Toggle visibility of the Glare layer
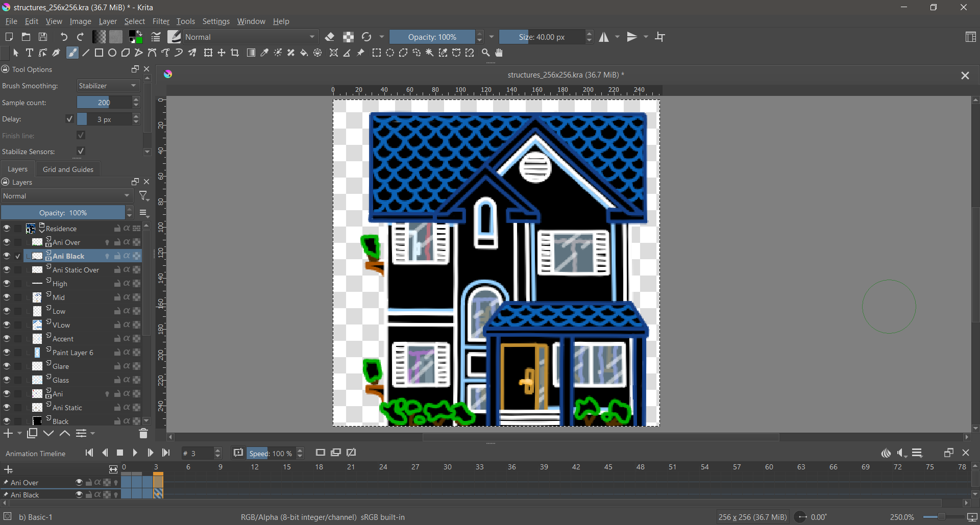This screenshot has height=525, width=980. pyautogui.click(x=7, y=366)
